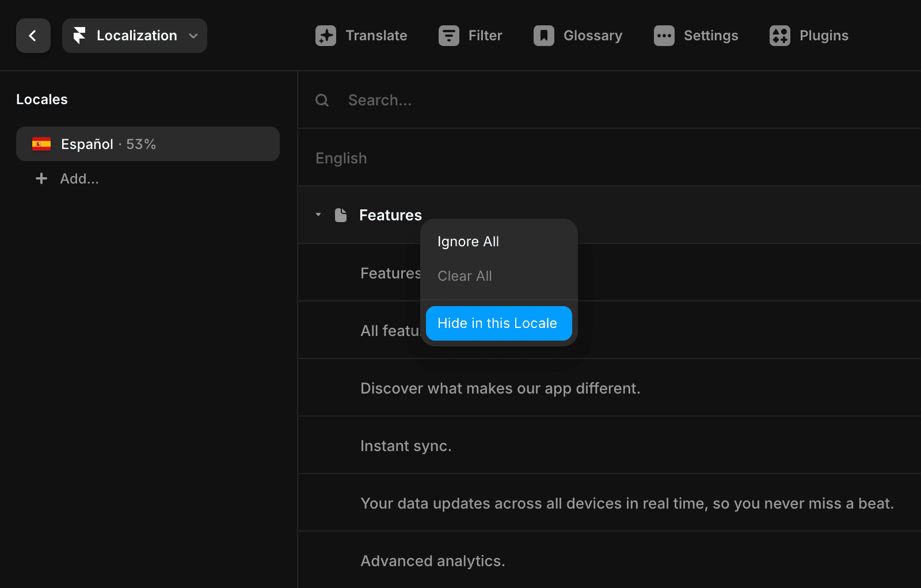
Task: Select Clear All from the context menu
Action: tap(464, 276)
